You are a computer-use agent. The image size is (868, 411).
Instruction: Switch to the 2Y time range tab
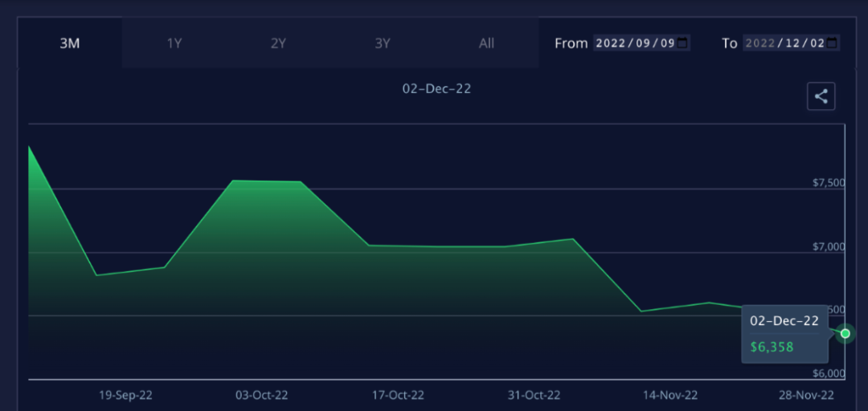[x=278, y=43]
